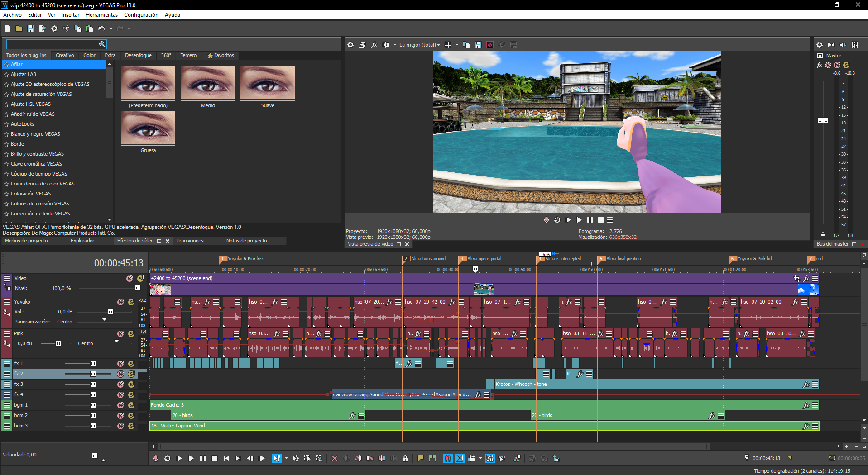Select the Envelope edit tool

[x=296, y=458]
